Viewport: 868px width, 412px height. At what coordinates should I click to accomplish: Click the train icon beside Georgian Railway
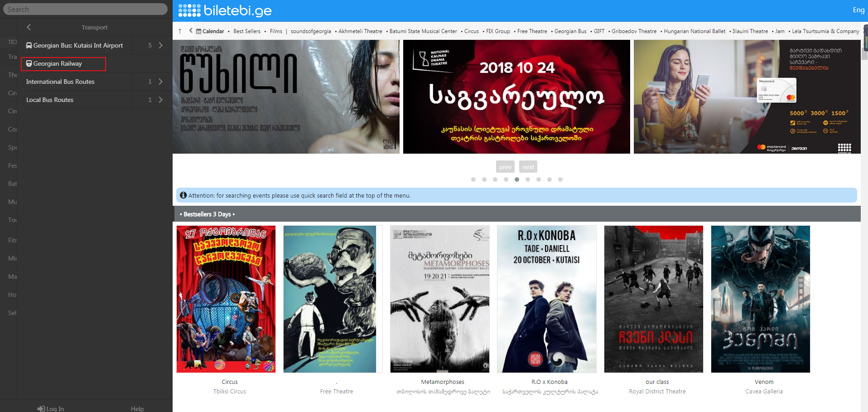click(29, 63)
